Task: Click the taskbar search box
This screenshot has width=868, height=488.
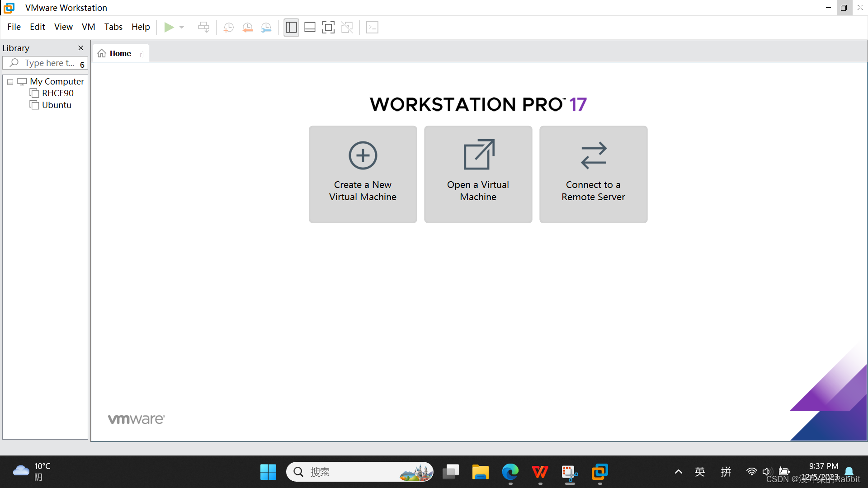Action: click(x=360, y=472)
